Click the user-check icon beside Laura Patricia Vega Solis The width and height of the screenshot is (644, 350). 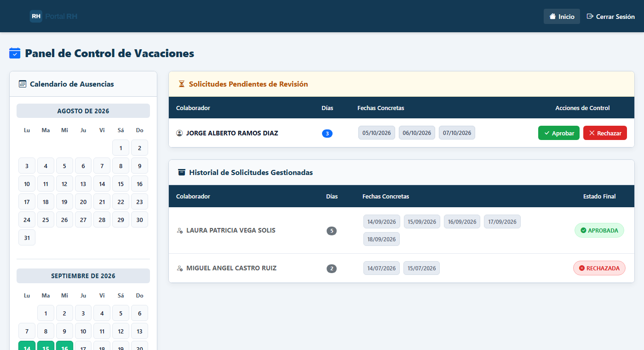180,230
